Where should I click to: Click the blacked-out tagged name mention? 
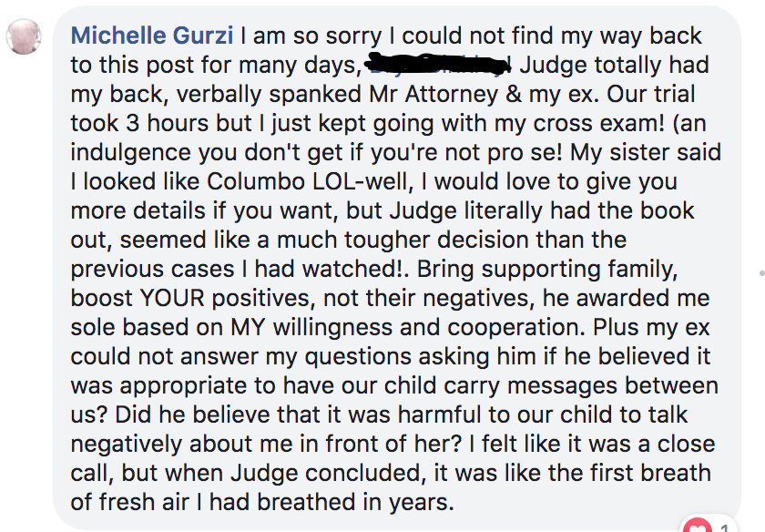pyautogui.click(x=438, y=66)
